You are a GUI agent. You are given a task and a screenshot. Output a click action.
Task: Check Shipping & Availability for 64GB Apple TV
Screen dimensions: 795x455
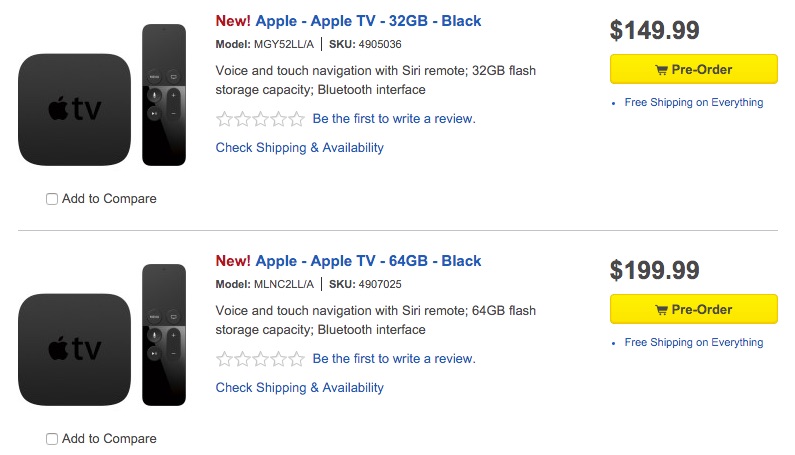pyautogui.click(x=299, y=388)
